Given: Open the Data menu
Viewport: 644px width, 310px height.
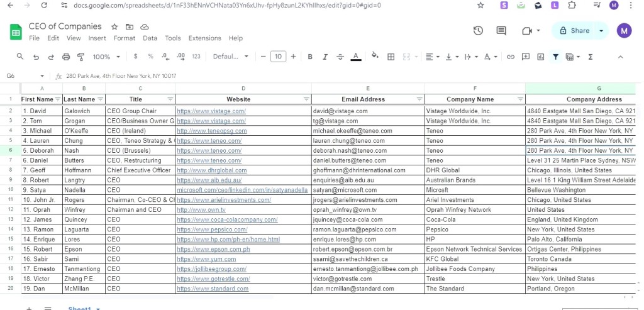Looking at the screenshot, I should tap(150, 38).
